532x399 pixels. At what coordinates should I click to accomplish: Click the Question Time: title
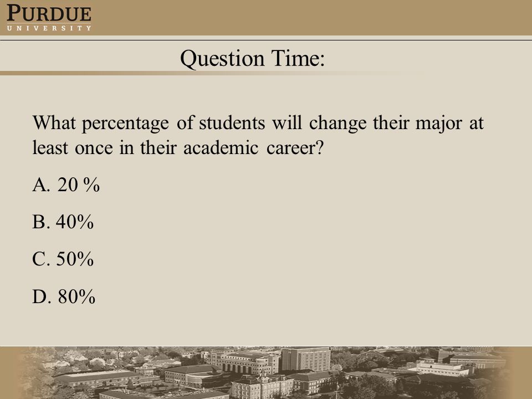tap(253, 58)
